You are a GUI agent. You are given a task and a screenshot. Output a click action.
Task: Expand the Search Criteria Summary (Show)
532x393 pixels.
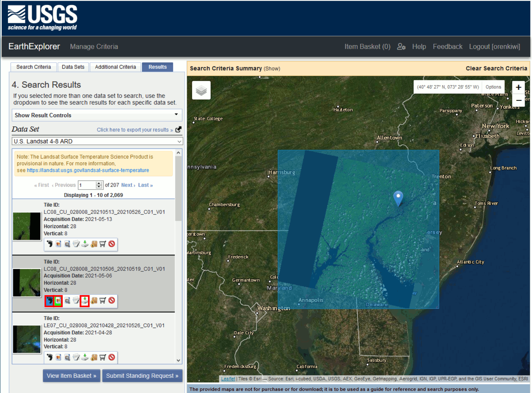(x=272, y=69)
